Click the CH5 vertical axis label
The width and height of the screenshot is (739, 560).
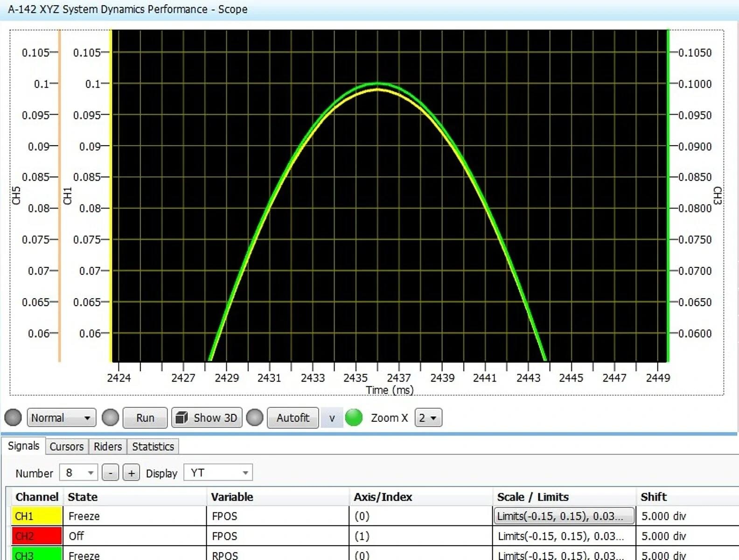pyautogui.click(x=16, y=195)
